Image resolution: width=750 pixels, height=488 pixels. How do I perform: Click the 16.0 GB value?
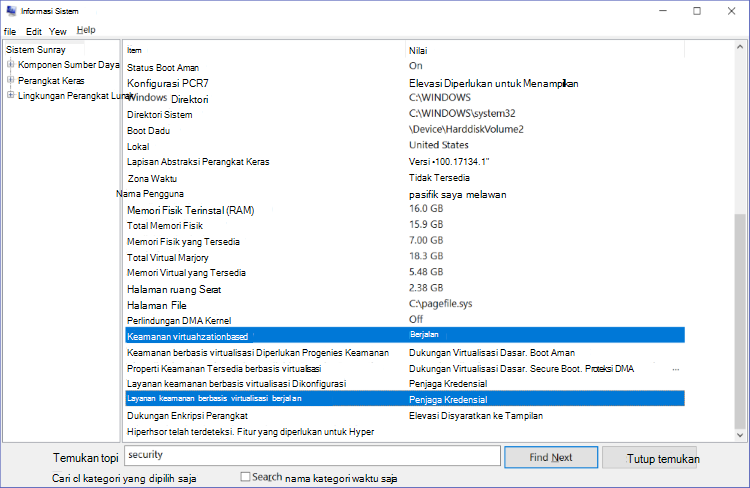[426, 209]
